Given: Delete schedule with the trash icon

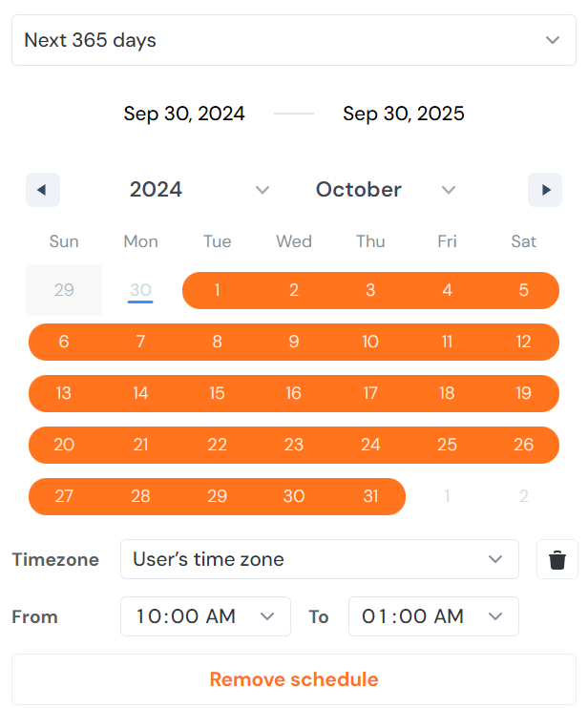Looking at the screenshot, I should pyautogui.click(x=557, y=559).
